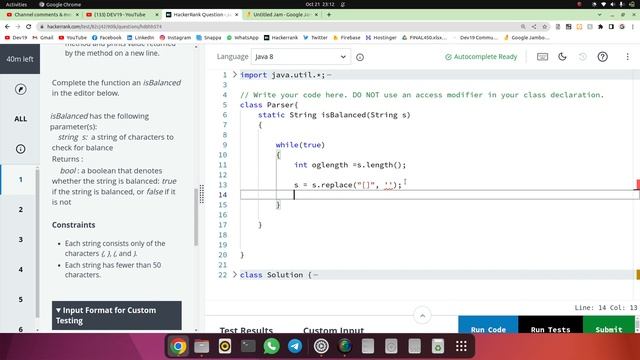Open the Hackerrank bookmark
This screenshot has height=360, width=640.
[281, 38]
